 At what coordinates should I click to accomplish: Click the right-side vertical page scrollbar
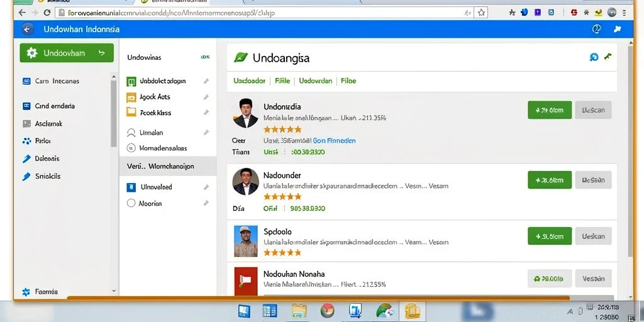pyautogui.click(x=631, y=150)
